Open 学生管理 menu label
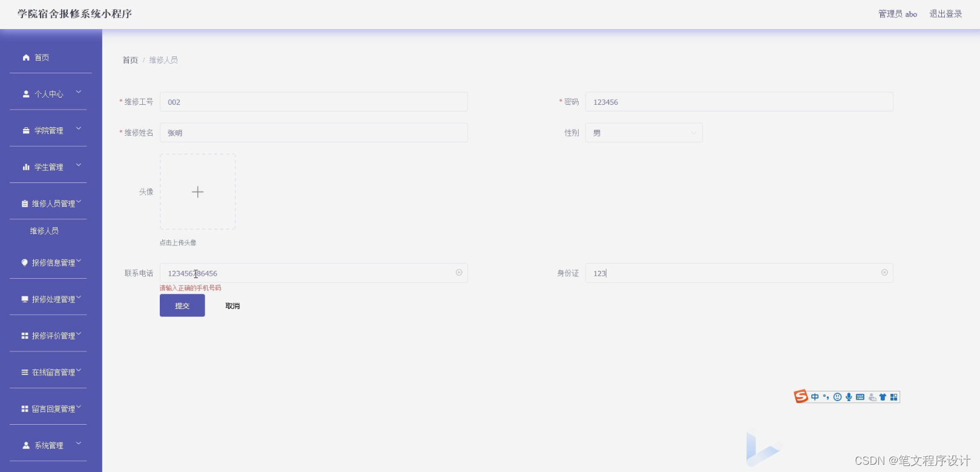 [48, 167]
